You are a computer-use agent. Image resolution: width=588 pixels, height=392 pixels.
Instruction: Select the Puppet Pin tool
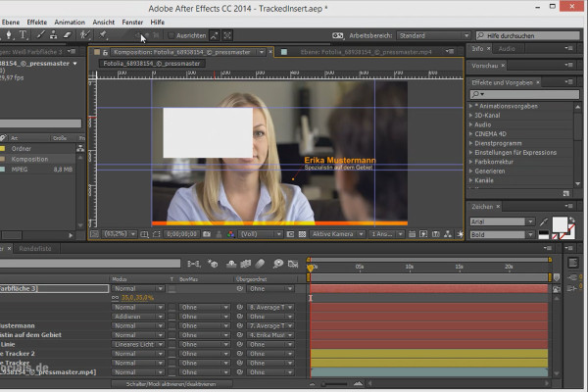102,35
